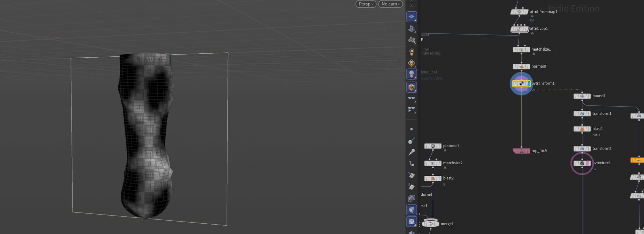Select the platonic1 node

433,146
